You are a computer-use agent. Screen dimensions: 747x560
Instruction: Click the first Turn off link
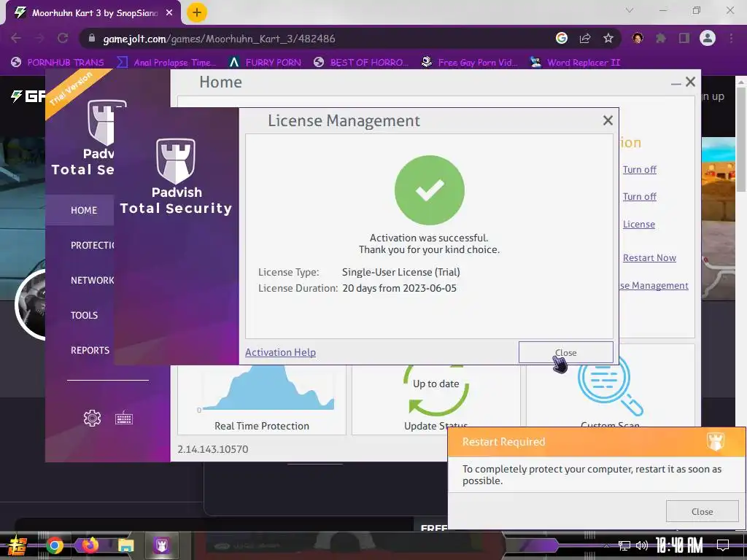[639, 169]
